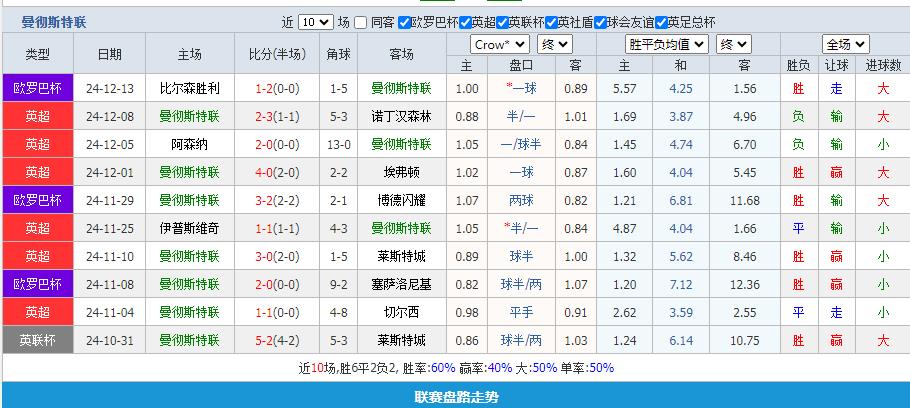Uncheck the 英超 league checkbox
Image resolution: width=910 pixels, height=408 pixels.
(x=464, y=22)
